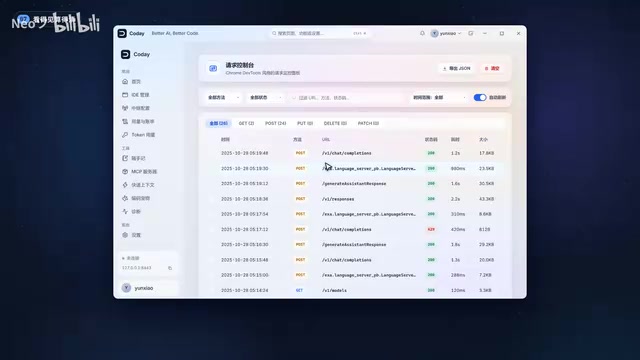Viewport: 640px width, 360px height.
Task: Click the request console header icon
Action: pos(213,69)
